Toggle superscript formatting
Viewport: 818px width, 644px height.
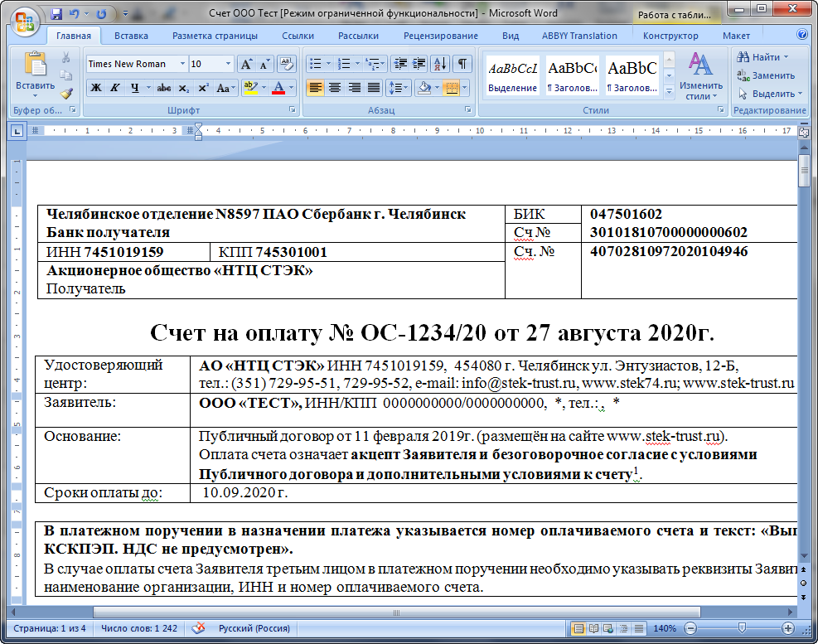coord(203,88)
